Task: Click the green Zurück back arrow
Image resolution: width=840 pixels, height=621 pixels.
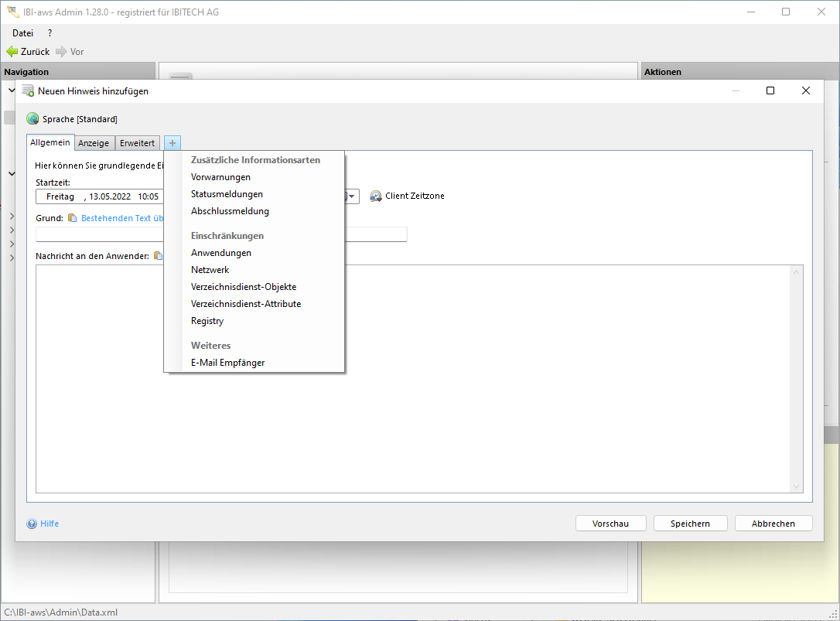Action: coord(12,52)
